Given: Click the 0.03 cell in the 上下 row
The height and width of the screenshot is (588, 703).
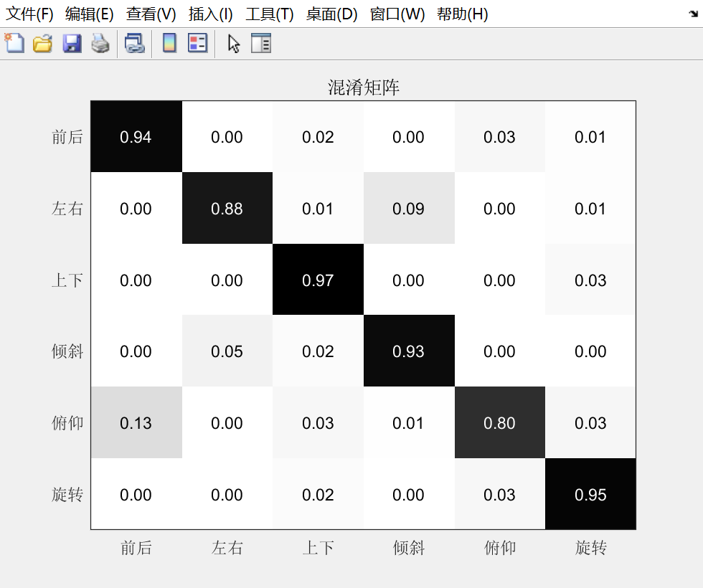Looking at the screenshot, I should pos(590,280).
